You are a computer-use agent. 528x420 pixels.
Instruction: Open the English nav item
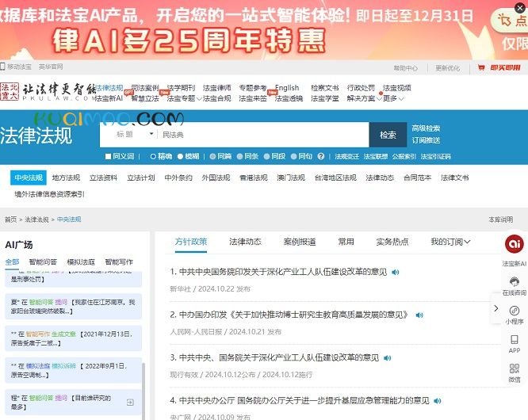(287, 88)
